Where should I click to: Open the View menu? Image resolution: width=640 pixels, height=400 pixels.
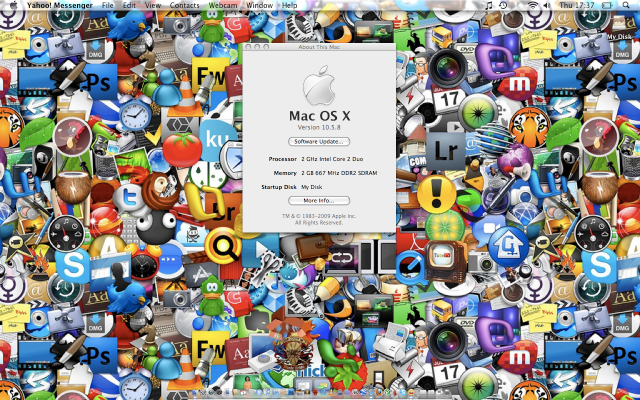[153, 5]
